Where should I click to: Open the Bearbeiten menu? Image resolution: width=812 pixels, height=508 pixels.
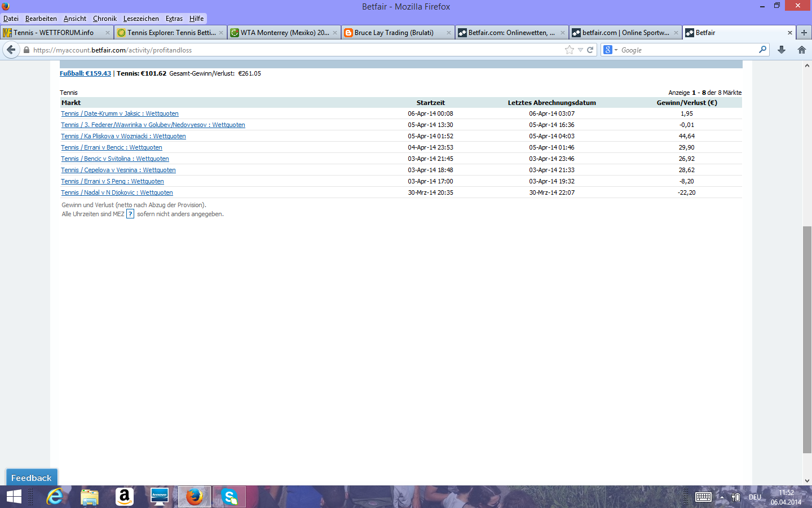pos(41,19)
